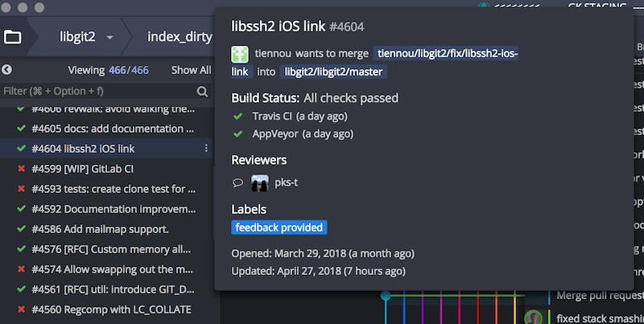Select pull request #4606 revwalk
This screenshot has width=644, height=324.
[x=106, y=109]
